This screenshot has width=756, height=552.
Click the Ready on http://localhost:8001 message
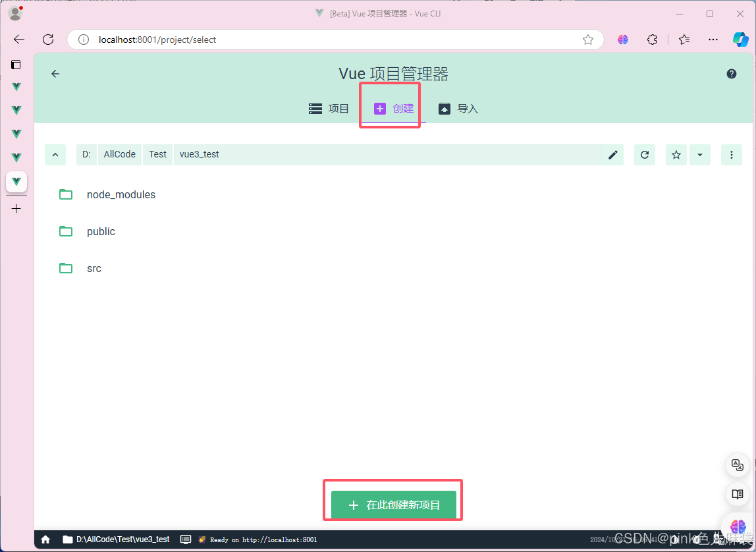pos(263,540)
